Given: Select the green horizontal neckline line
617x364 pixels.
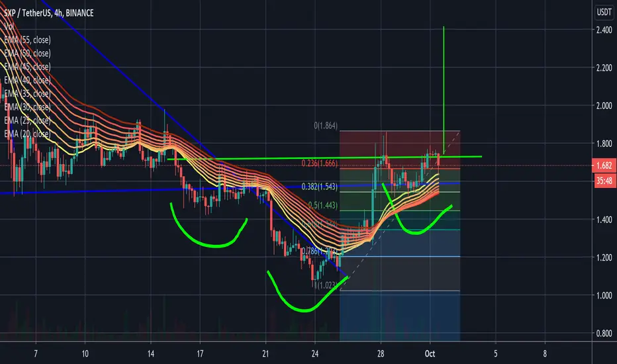Looking at the screenshot, I should pyautogui.click(x=324, y=158).
